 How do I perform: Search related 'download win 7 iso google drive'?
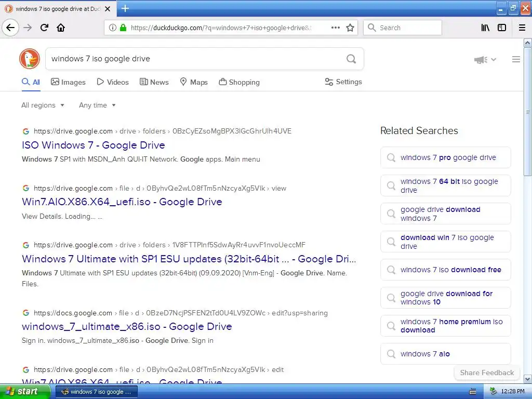coord(445,242)
